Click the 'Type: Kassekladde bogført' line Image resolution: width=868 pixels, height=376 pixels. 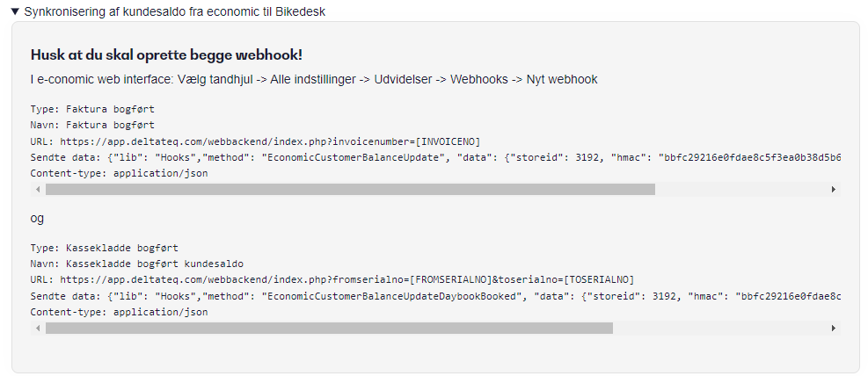click(104, 248)
